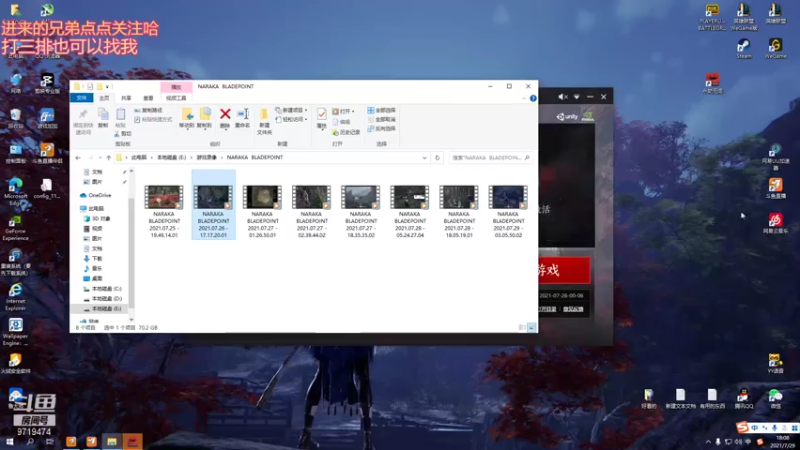Switch to large icons view button

pyautogui.click(x=532, y=328)
